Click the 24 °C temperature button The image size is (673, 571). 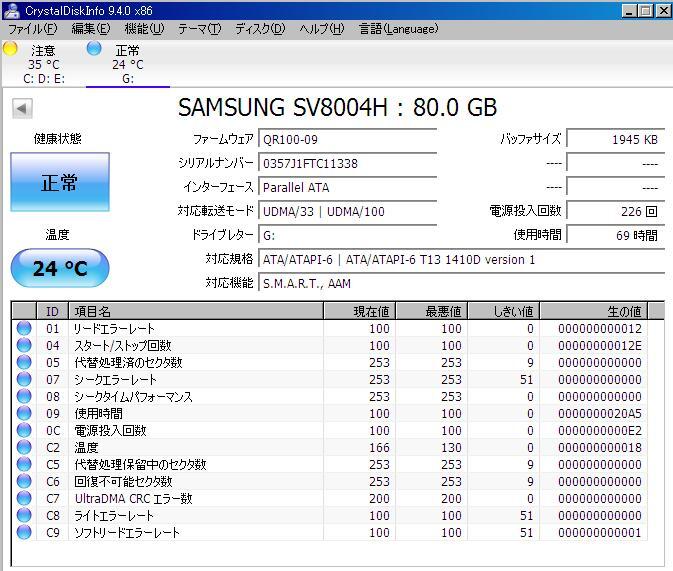[60, 268]
